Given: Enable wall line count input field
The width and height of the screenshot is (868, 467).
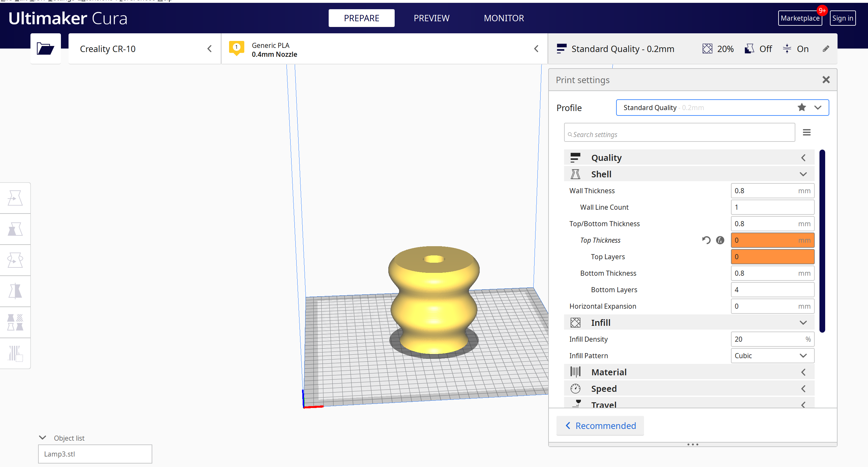Looking at the screenshot, I should [x=772, y=207].
